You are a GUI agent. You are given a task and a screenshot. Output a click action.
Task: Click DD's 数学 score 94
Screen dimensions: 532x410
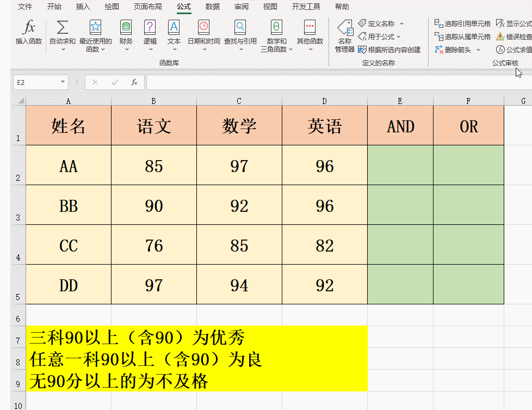tap(239, 285)
